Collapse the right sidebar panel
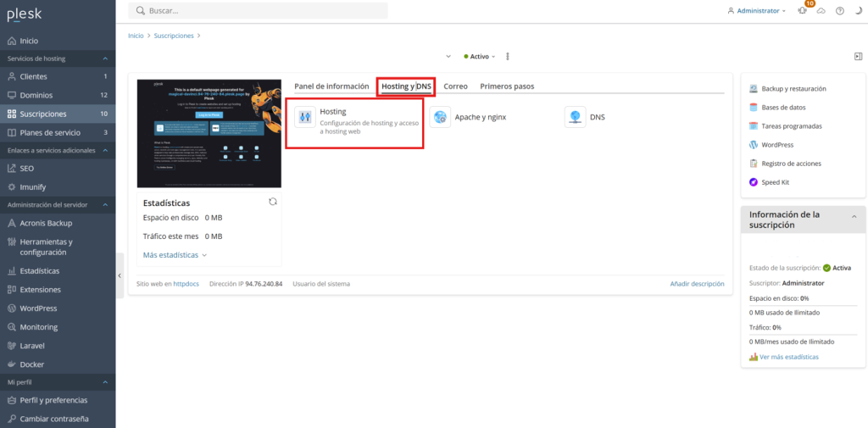 point(858,57)
